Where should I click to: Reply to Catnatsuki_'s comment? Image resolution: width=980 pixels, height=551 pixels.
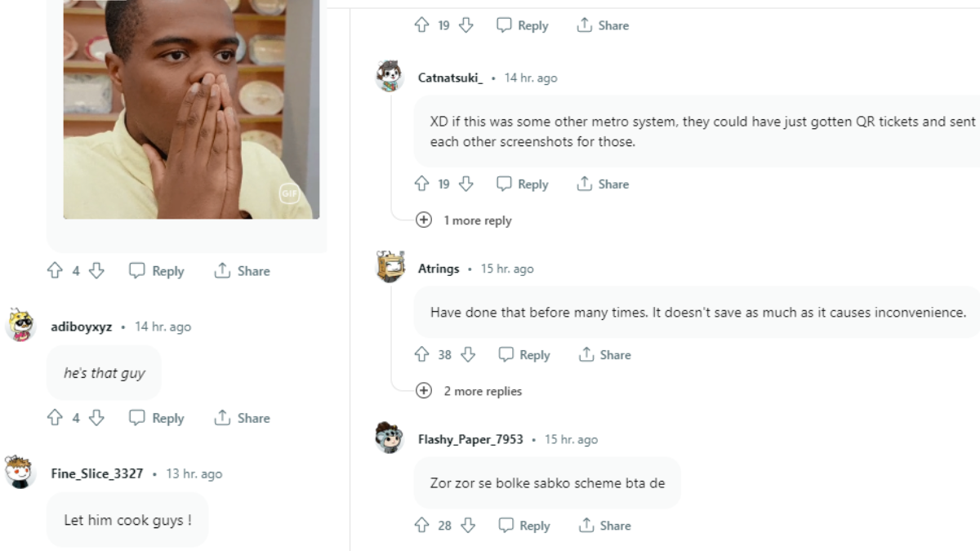(x=521, y=184)
